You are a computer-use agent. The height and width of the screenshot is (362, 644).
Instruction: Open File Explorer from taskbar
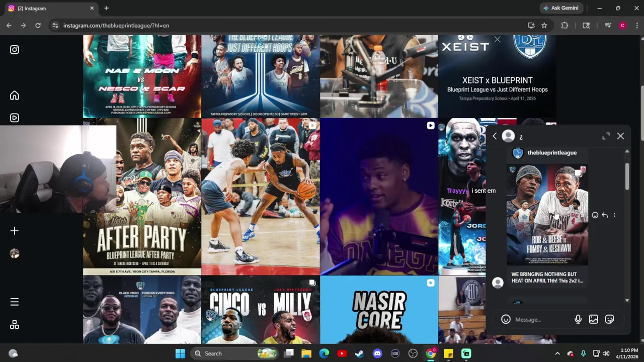[x=306, y=353]
